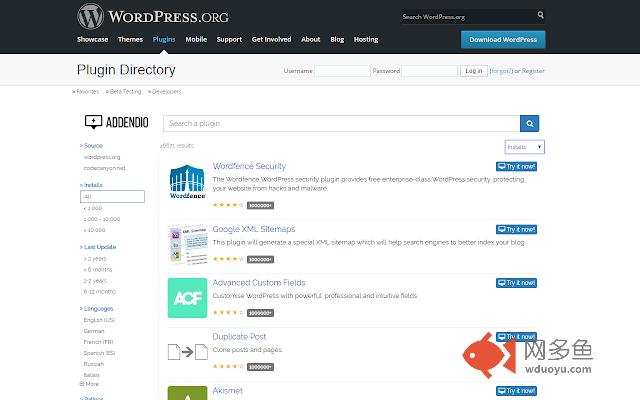Click star rating for Duplicate Post

[x=228, y=367]
